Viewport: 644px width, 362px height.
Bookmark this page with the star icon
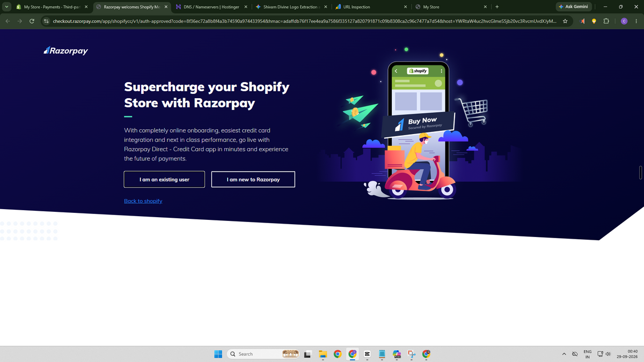tap(565, 21)
